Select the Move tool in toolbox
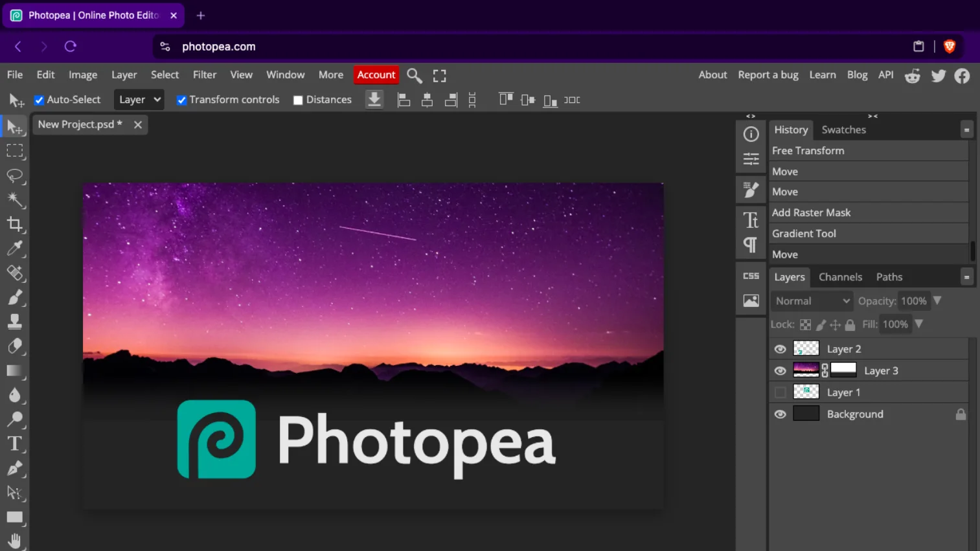980x551 pixels. point(15,126)
